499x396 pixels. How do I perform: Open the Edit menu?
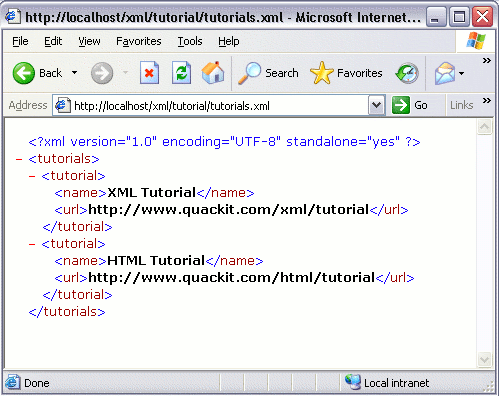[53, 41]
